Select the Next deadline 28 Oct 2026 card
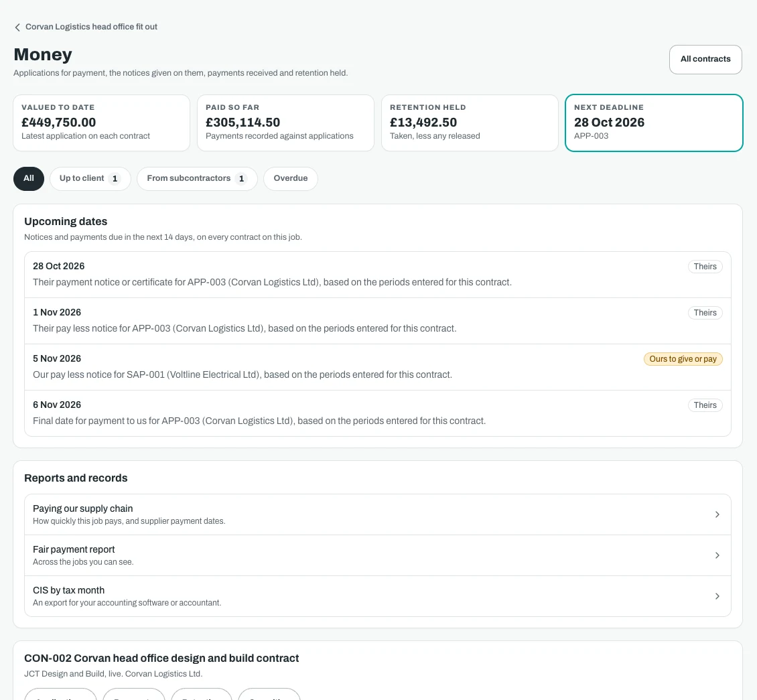Viewport: 757px width, 700px height. point(654,123)
